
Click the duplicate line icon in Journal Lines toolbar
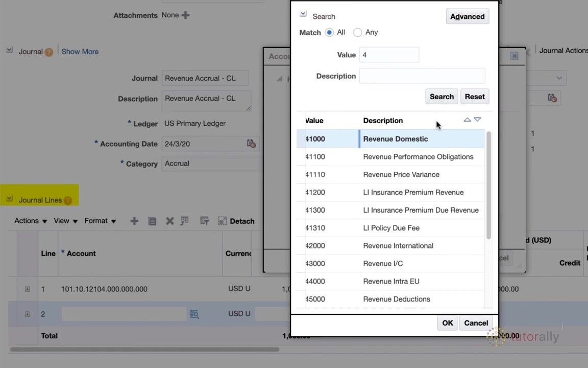[x=152, y=221]
